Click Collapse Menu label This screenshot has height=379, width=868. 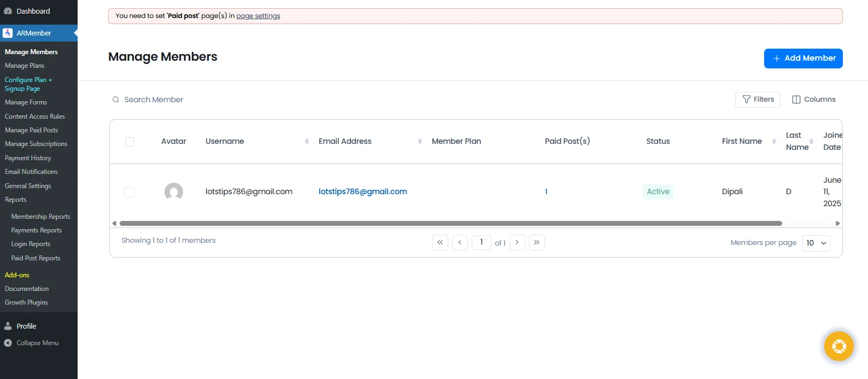point(37,343)
